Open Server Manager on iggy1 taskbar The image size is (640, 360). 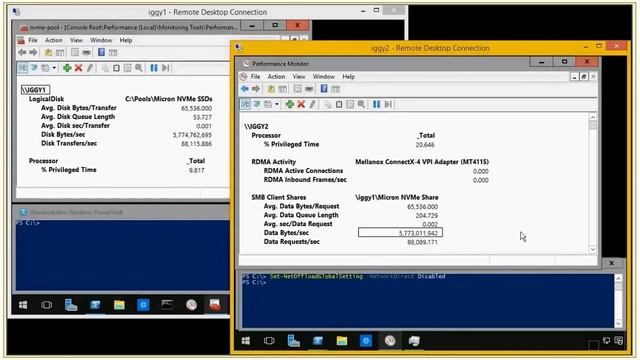[x=71, y=305]
